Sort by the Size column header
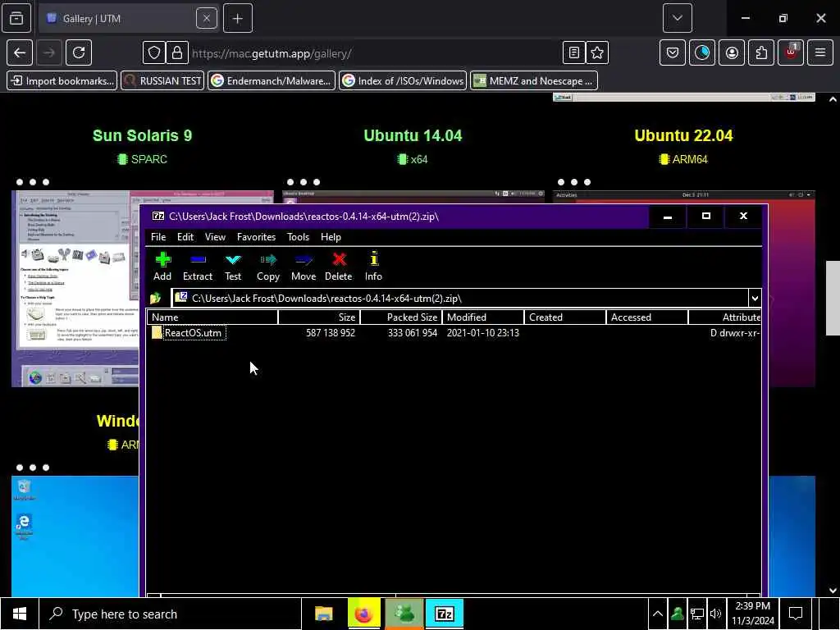This screenshot has width=840, height=630. [x=319, y=317]
